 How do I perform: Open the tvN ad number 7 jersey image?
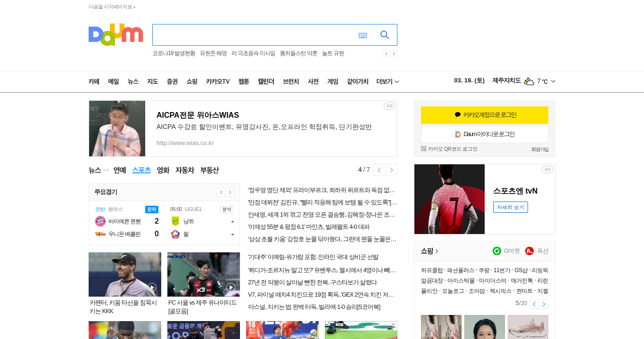tap(449, 199)
